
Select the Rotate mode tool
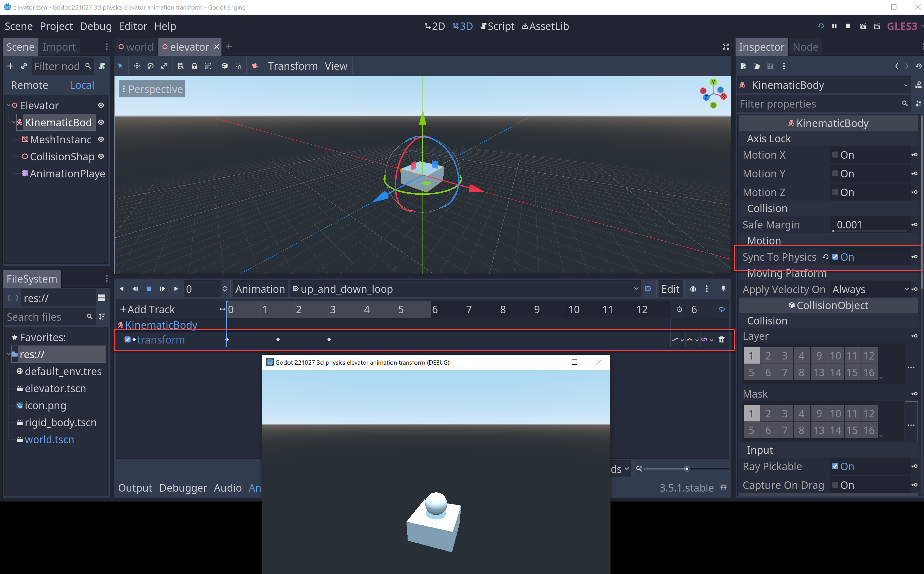tap(151, 66)
